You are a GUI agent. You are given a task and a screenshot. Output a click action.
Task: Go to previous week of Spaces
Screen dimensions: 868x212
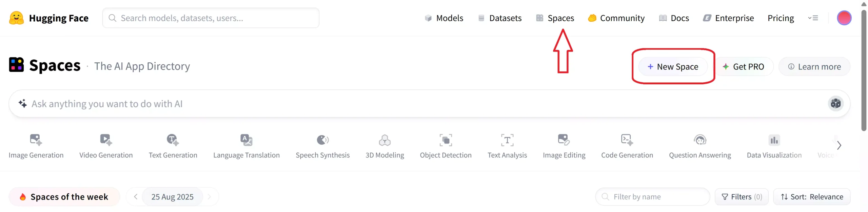(136, 197)
